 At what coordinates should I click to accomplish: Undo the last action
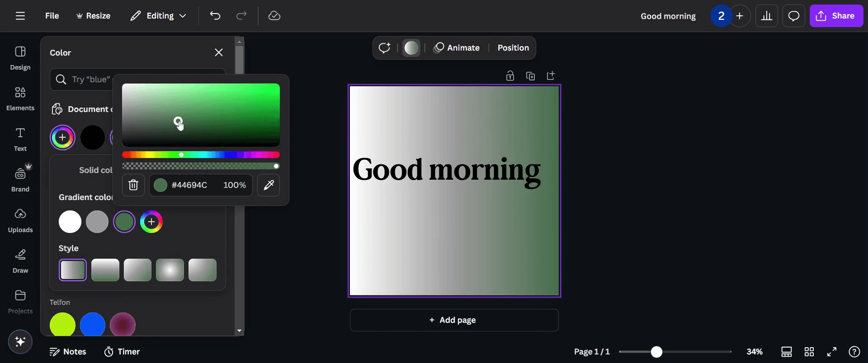pyautogui.click(x=215, y=16)
